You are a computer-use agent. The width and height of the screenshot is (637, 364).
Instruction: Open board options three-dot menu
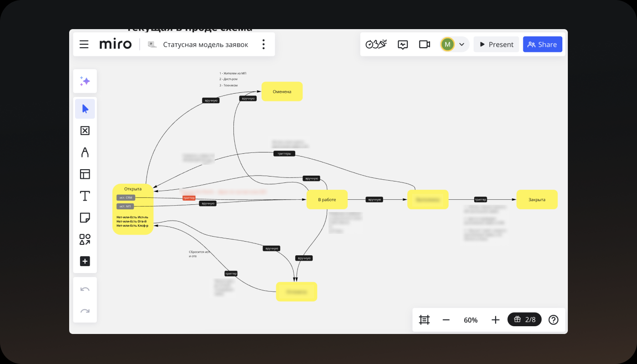click(263, 44)
